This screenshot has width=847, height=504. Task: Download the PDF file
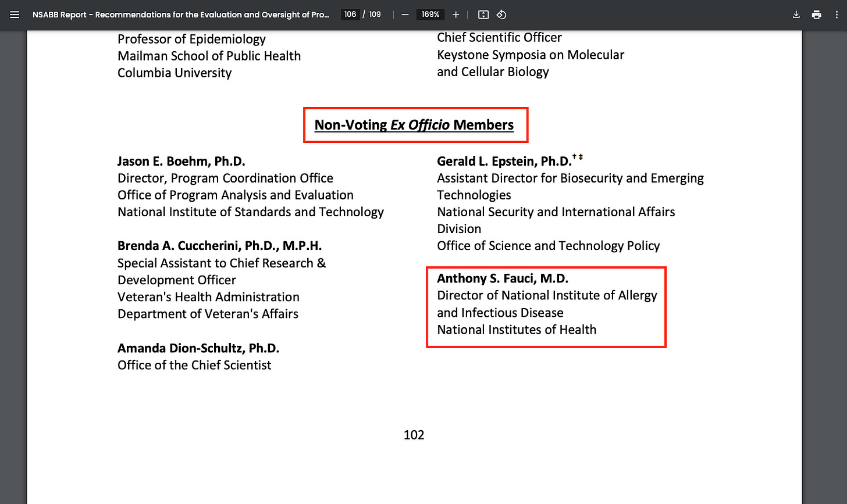pos(796,15)
